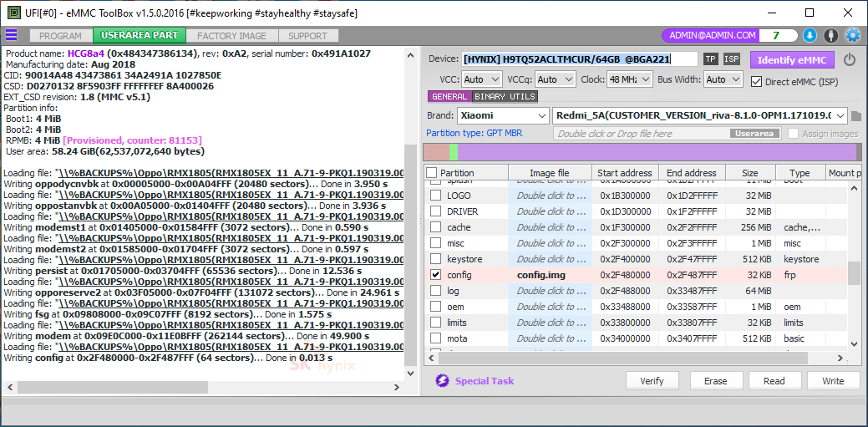Viewport: 868px width, 427px height.
Task: Check the DRIVER partition checkbox
Action: tap(436, 211)
